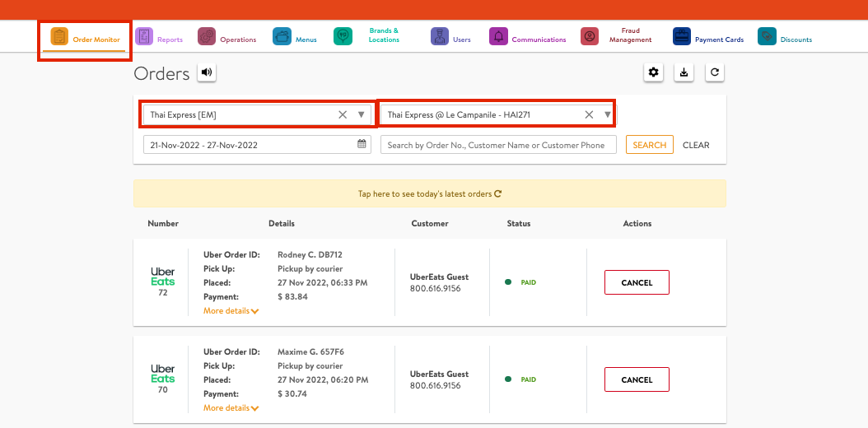This screenshot has height=428, width=868.
Task: Click the Payment Cards icon
Action: pos(682,36)
